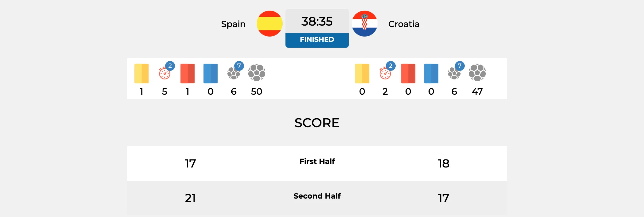Click the Croatia flag

pyautogui.click(x=365, y=24)
